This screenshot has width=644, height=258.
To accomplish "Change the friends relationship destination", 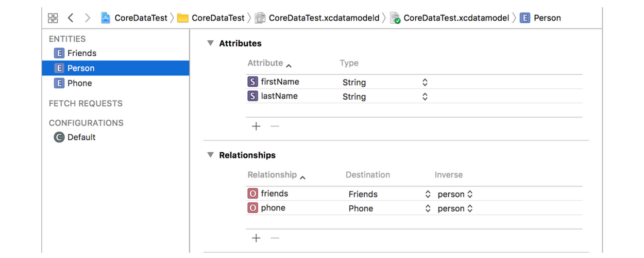I will pyautogui.click(x=428, y=194).
